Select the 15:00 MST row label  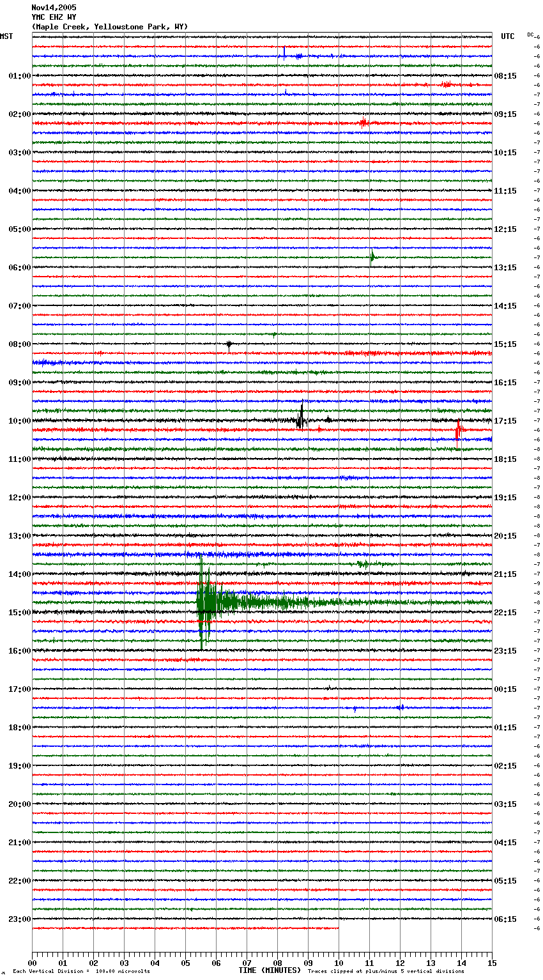[x=20, y=613]
